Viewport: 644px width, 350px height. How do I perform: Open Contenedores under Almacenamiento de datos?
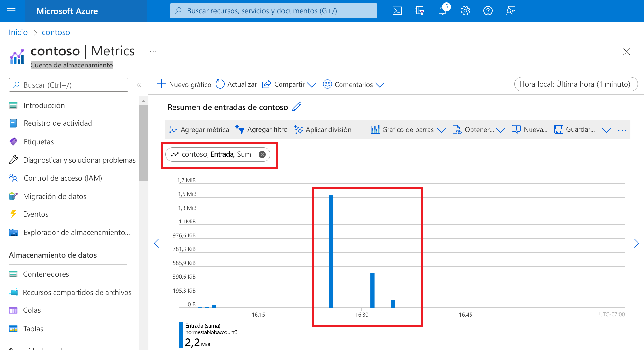[46, 274]
